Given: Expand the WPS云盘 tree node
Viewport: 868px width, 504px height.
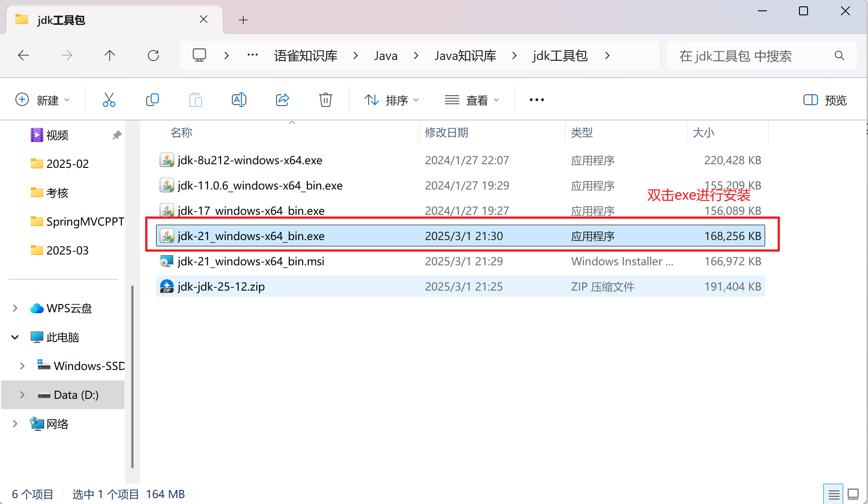Looking at the screenshot, I should pyautogui.click(x=15, y=308).
